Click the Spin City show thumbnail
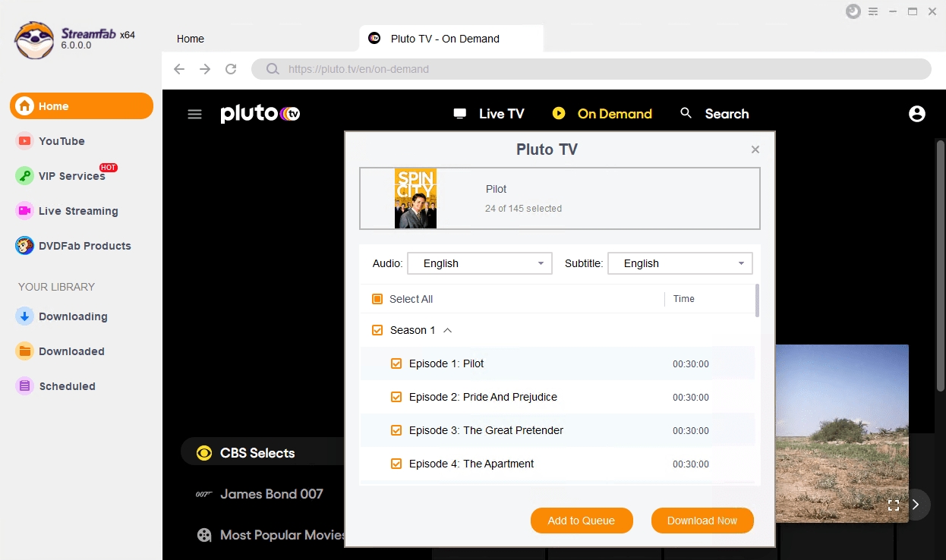The height and width of the screenshot is (560, 946). [x=415, y=198]
